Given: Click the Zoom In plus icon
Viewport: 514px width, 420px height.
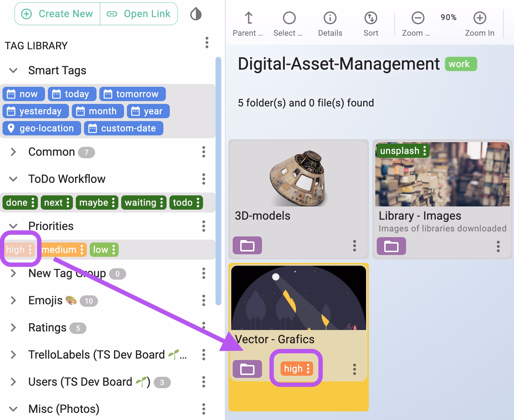Looking at the screenshot, I should (479, 17).
